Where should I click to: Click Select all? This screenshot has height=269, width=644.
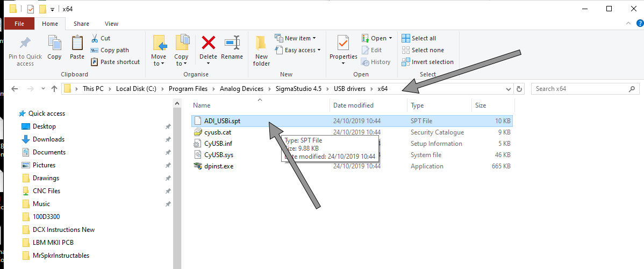[419, 38]
